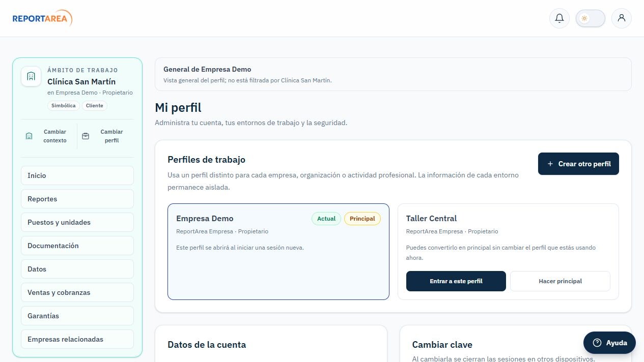644x362 pixels.
Task: Click Entrar a este perfil
Action: pos(456,281)
